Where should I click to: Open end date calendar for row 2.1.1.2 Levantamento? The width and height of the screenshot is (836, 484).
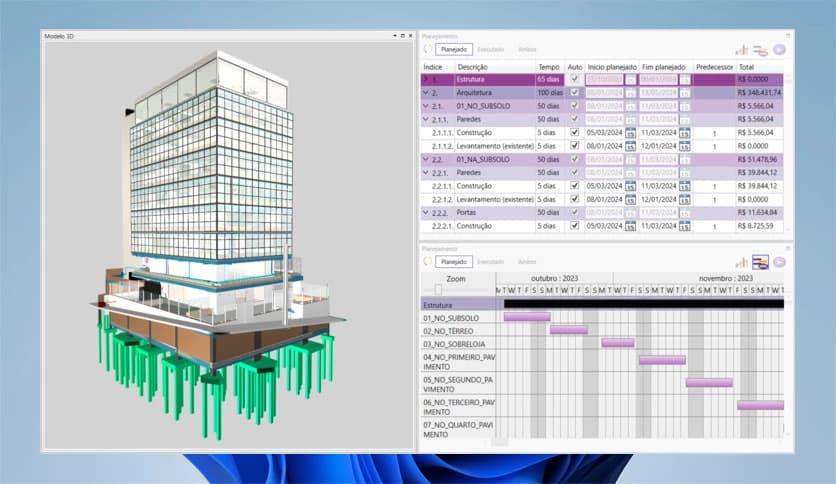(685, 146)
